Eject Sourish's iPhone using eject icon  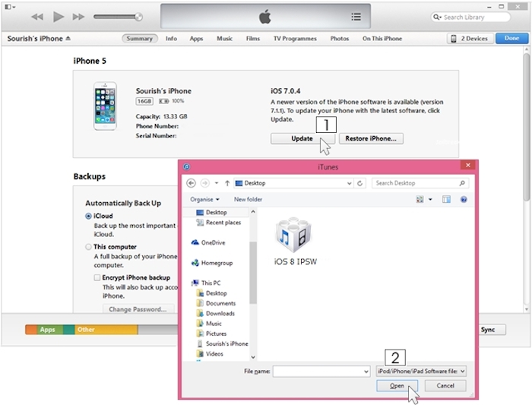(68, 38)
